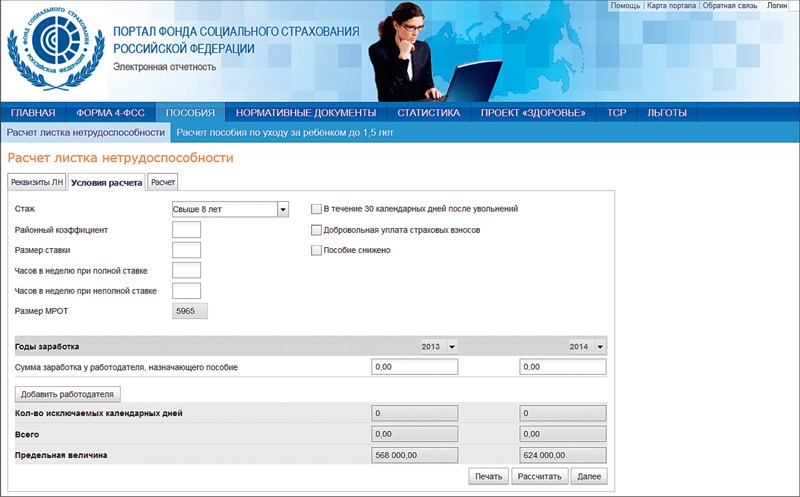This screenshot has width=800, height=497.
Task: Click the Печать button
Action: pos(487,476)
